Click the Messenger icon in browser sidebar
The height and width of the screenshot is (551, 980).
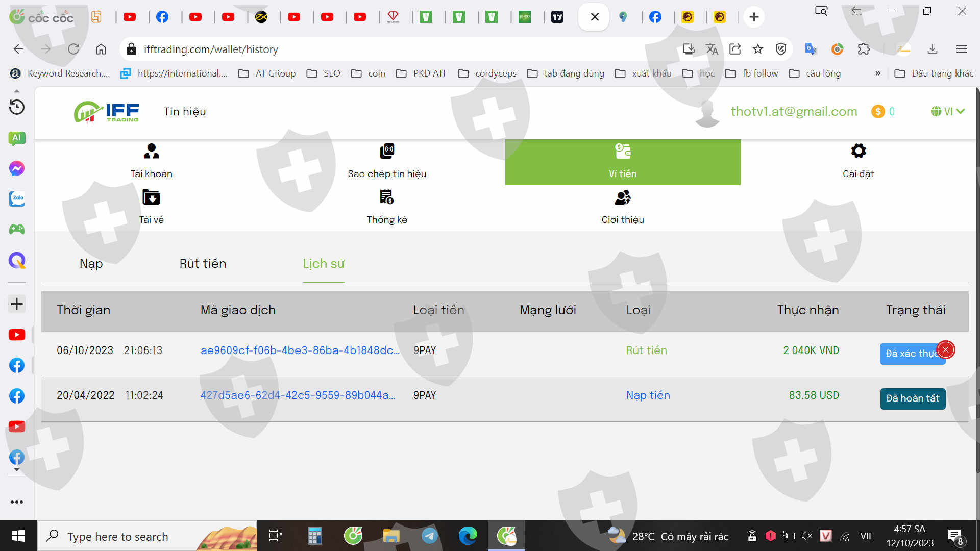(x=17, y=168)
